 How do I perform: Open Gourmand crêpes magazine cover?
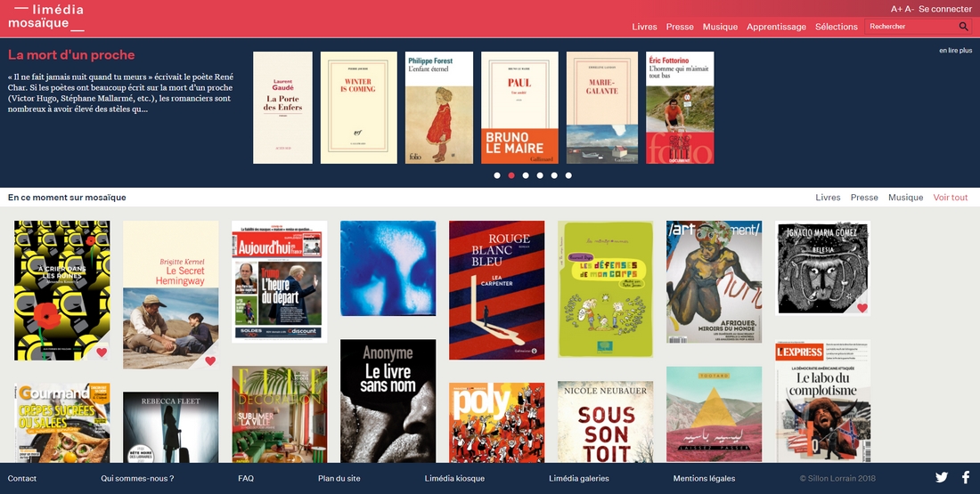(61, 424)
